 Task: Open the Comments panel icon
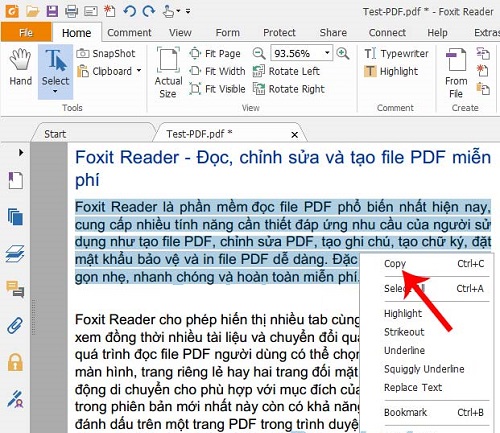click(15, 289)
